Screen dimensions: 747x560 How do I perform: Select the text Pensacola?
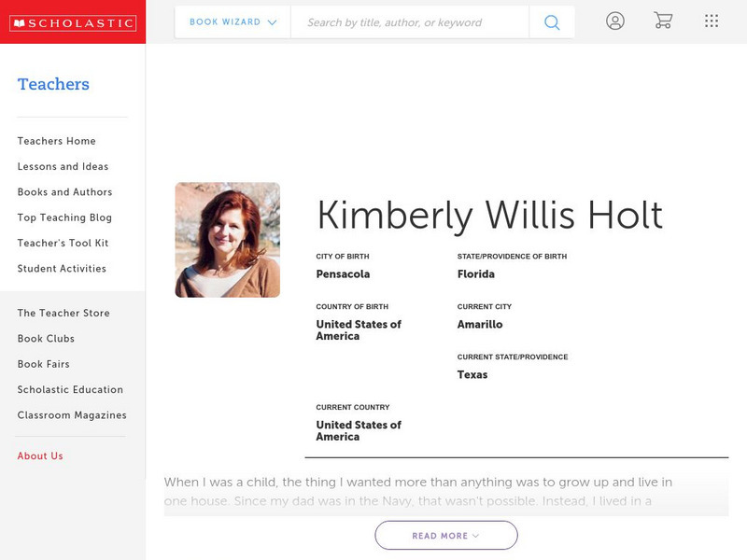343,273
